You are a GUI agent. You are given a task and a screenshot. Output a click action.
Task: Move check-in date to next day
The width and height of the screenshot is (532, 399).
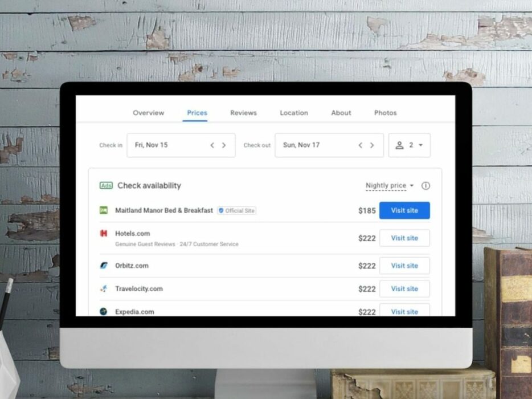(224, 145)
